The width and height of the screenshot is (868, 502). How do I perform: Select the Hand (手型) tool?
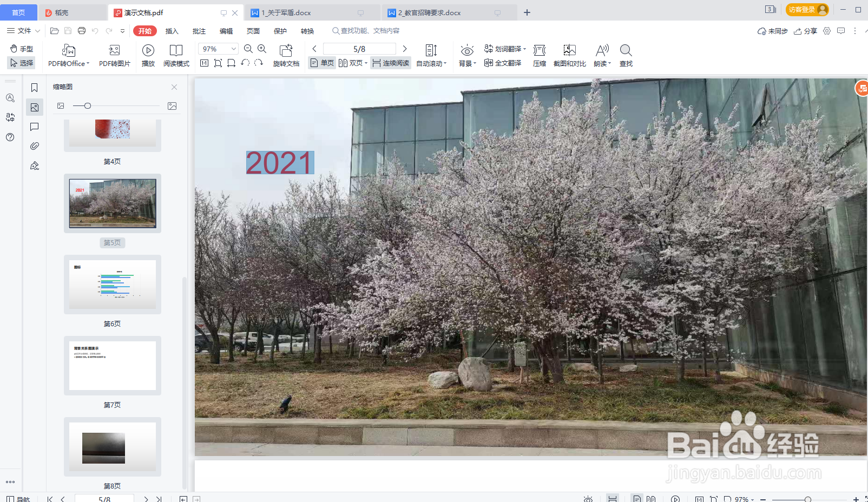pyautogui.click(x=22, y=49)
